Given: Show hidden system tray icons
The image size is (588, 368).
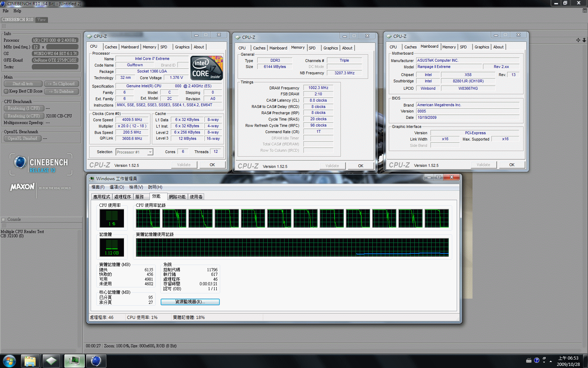Looking at the screenshot, I should tap(551, 361).
